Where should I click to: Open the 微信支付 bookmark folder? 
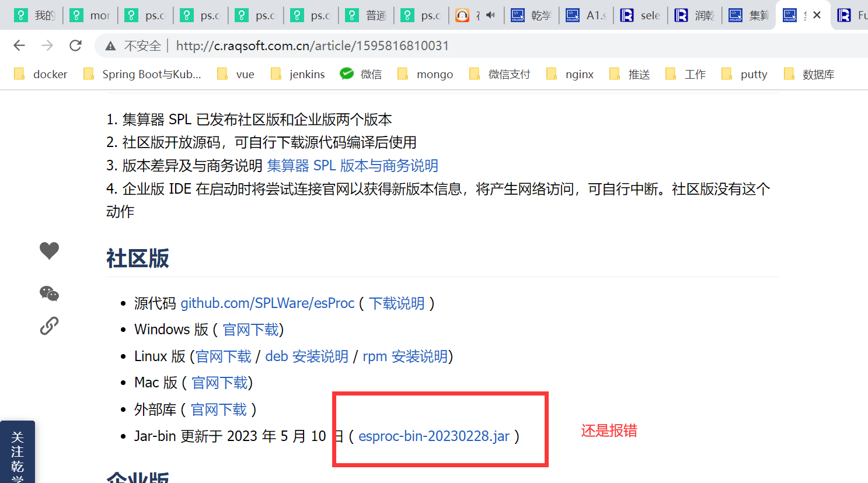coord(500,74)
